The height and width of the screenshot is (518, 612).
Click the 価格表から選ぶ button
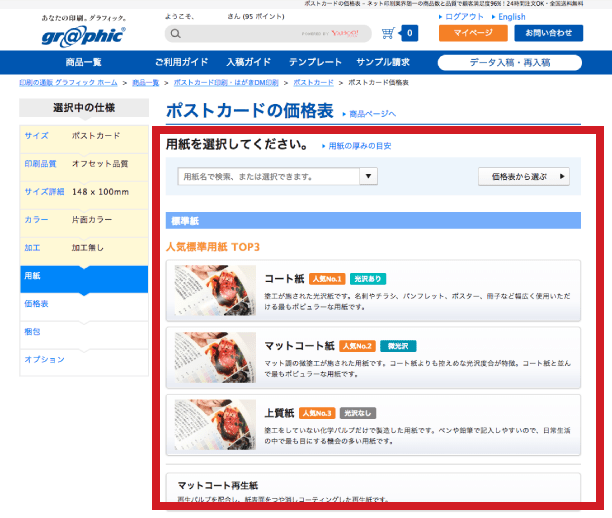pos(523,176)
